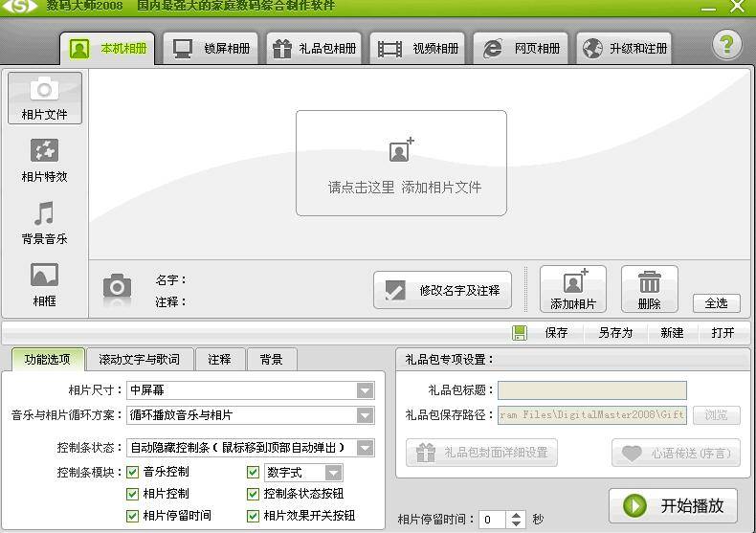Click the 保存 save button
The image size is (756, 533).
point(556,333)
